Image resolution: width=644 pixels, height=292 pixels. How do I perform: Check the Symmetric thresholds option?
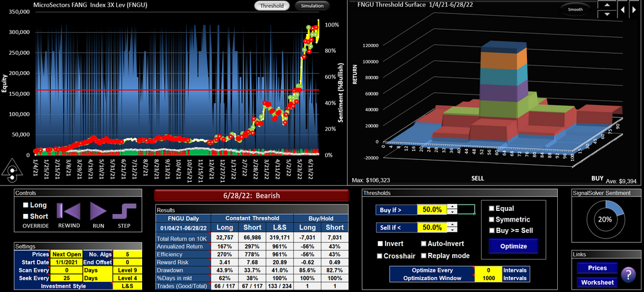click(x=492, y=219)
